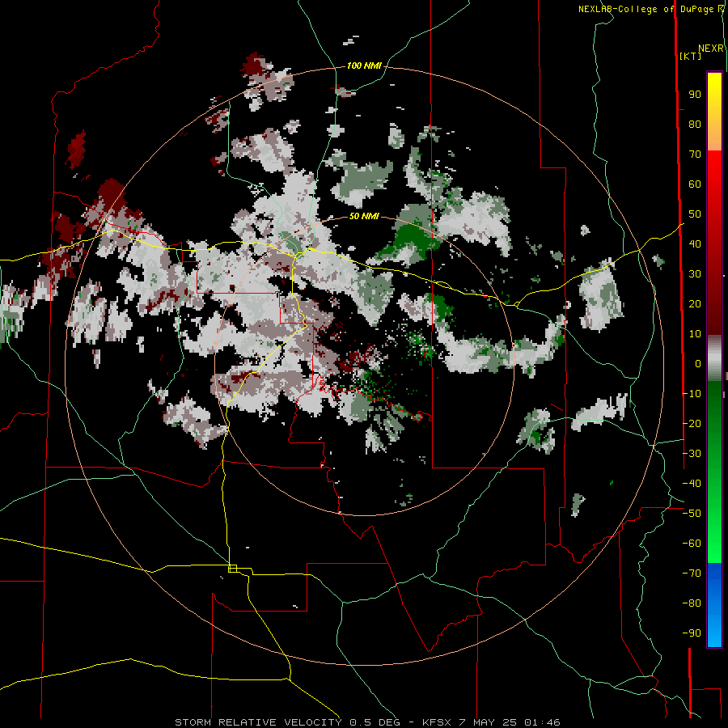Click the "-20" scale label
Image resolution: width=728 pixels, height=728 pixels.
click(692, 424)
